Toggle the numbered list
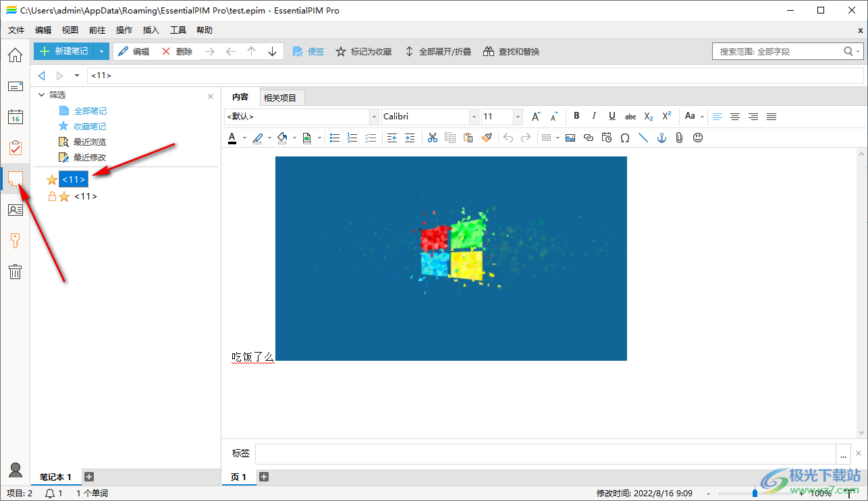The width and height of the screenshot is (868, 501). [352, 138]
